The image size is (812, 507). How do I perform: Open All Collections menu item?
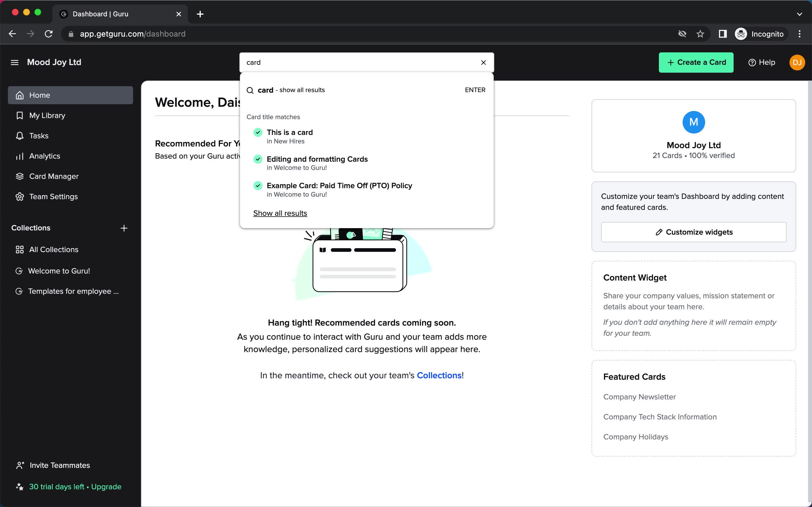click(x=54, y=249)
